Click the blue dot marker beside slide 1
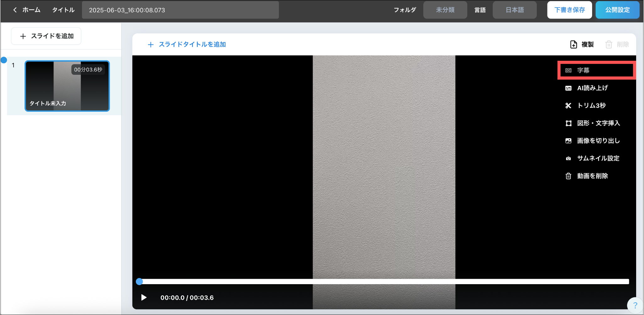This screenshot has width=644, height=315. tap(4, 60)
